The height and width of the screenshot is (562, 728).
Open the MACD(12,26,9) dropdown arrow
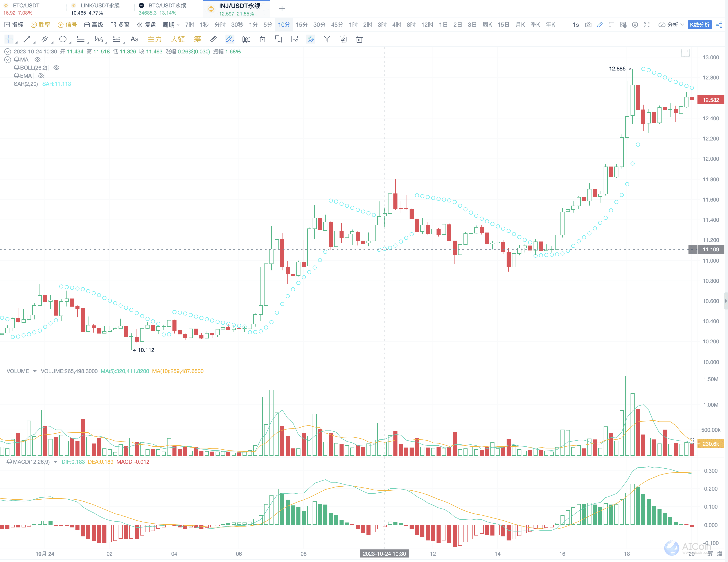pos(55,462)
